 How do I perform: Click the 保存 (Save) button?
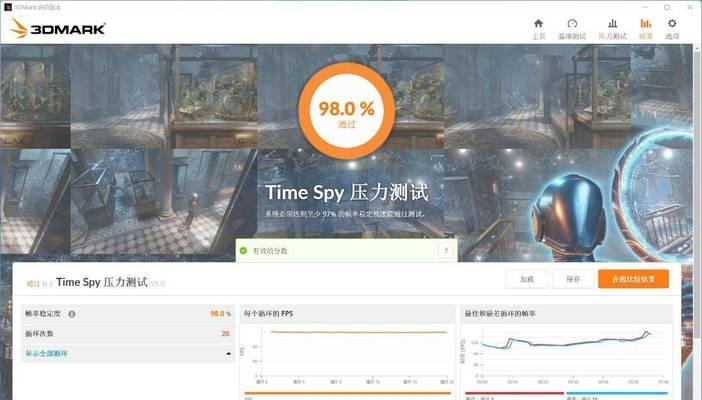pyautogui.click(x=573, y=279)
